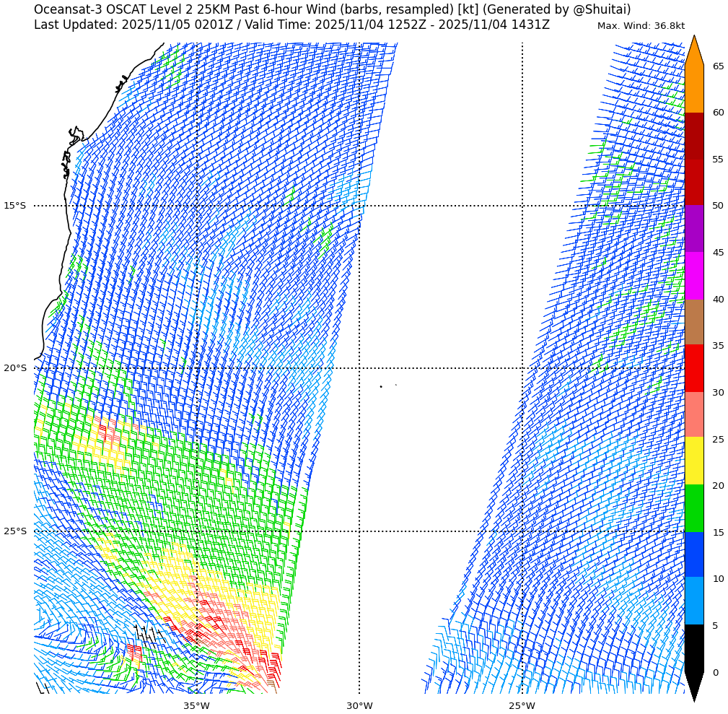Click the 'Last Updated' valid time line
The width and height of the screenshot is (728, 714).
tap(291, 25)
